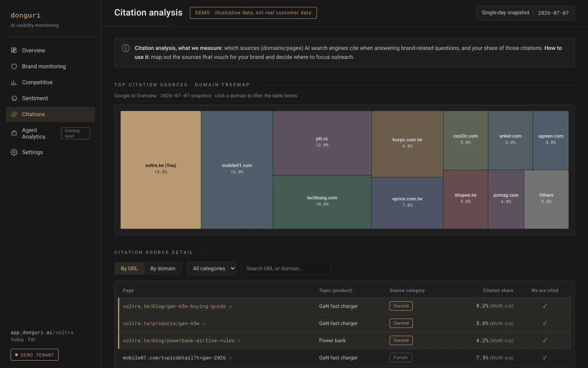Click the Forum tag in mobile01 row

click(x=401, y=358)
